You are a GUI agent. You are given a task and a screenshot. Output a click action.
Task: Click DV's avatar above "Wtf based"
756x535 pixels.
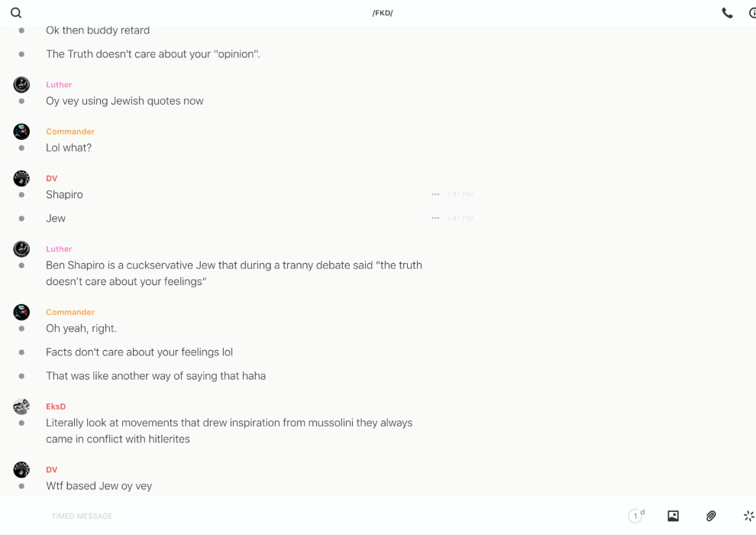click(x=21, y=469)
